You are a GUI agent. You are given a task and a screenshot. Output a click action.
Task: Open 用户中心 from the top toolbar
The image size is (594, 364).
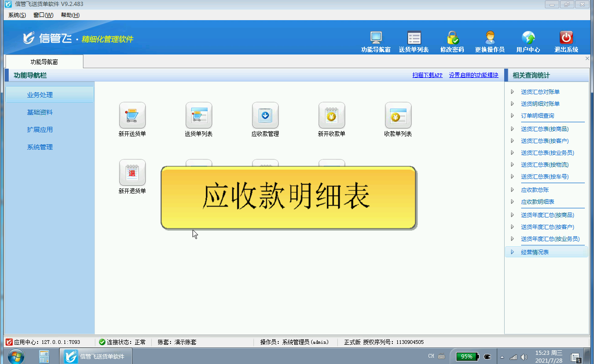pyautogui.click(x=528, y=38)
